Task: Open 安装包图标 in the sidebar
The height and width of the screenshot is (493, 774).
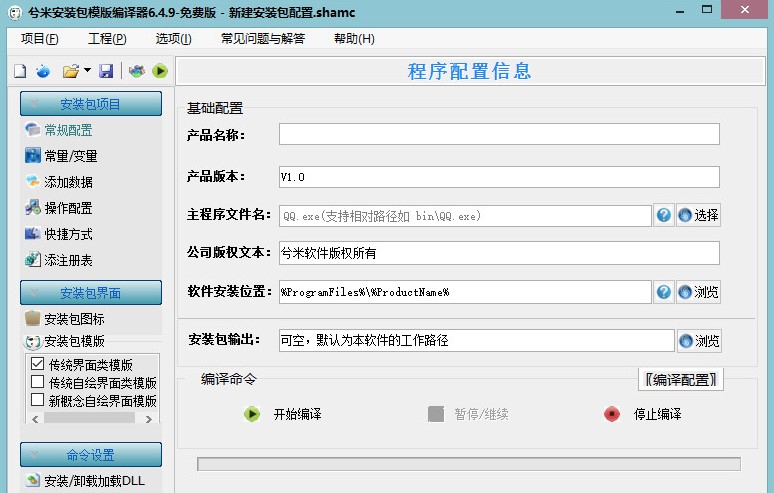Action: [x=75, y=319]
